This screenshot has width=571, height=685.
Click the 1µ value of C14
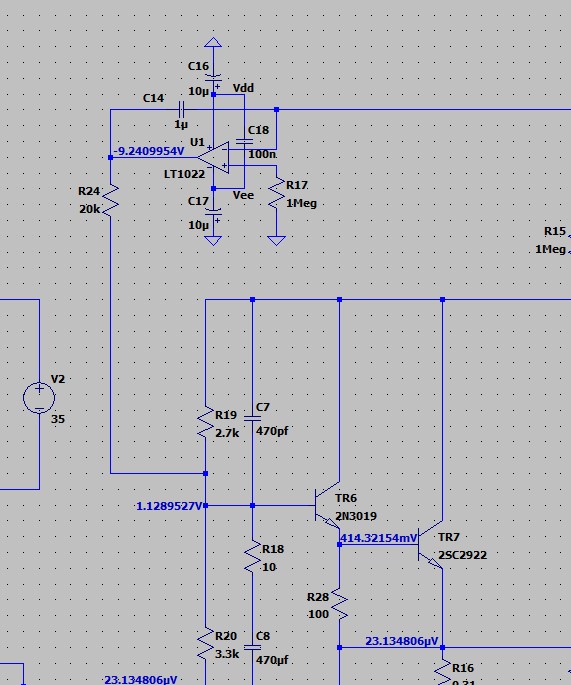[181, 125]
